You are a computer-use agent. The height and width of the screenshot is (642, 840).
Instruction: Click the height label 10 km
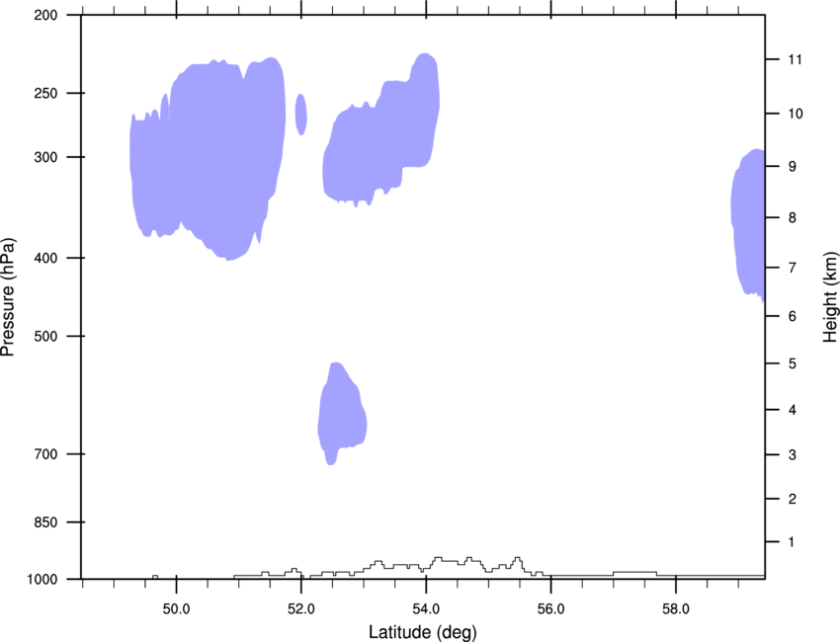click(796, 114)
